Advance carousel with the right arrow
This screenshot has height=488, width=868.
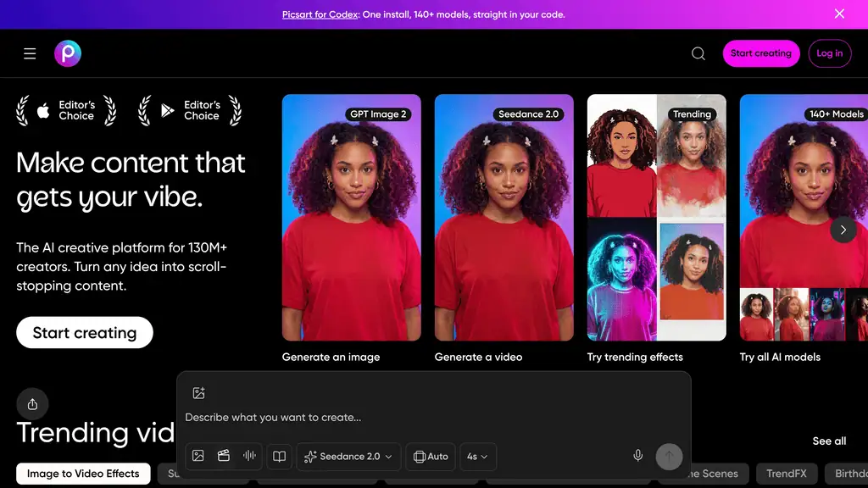(843, 230)
